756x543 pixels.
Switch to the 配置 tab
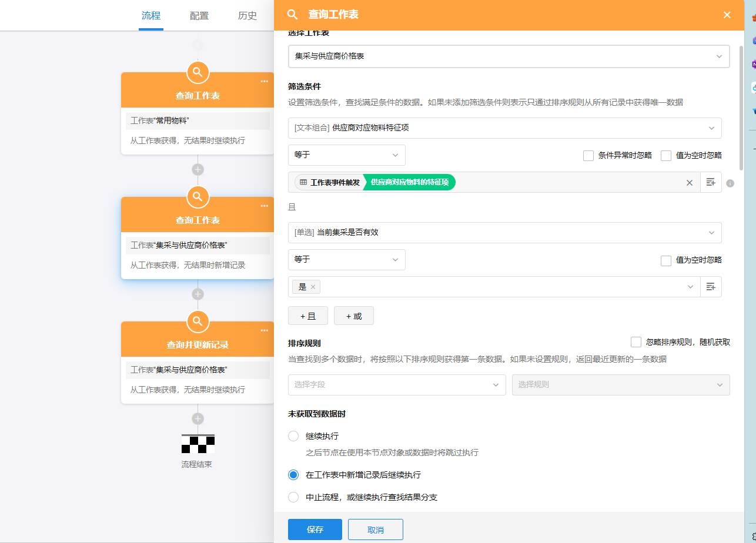coord(199,16)
